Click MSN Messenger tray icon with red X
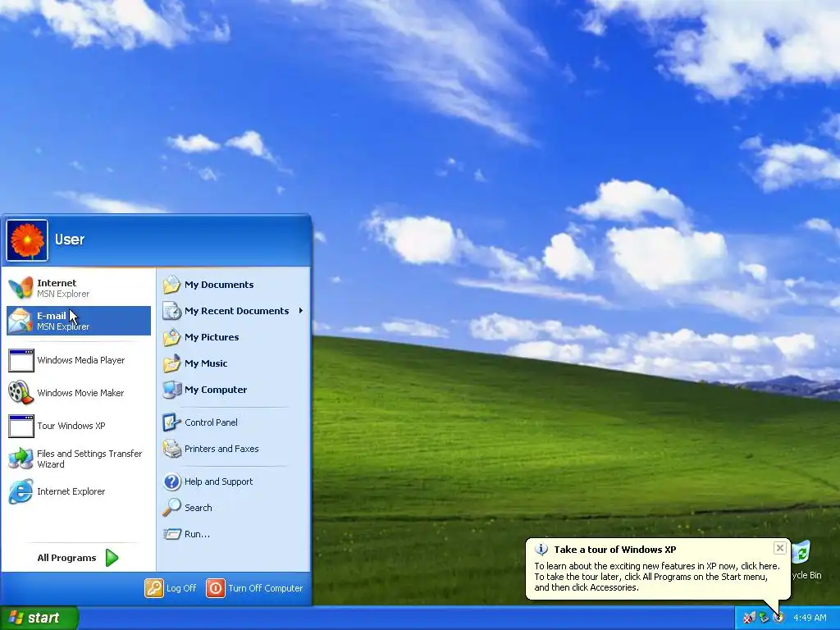Viewport: 840px width, 630px height. [749, 618]
